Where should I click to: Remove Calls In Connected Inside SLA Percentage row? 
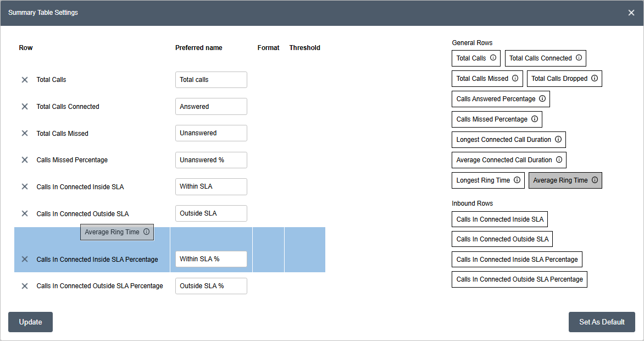point(25,259)
